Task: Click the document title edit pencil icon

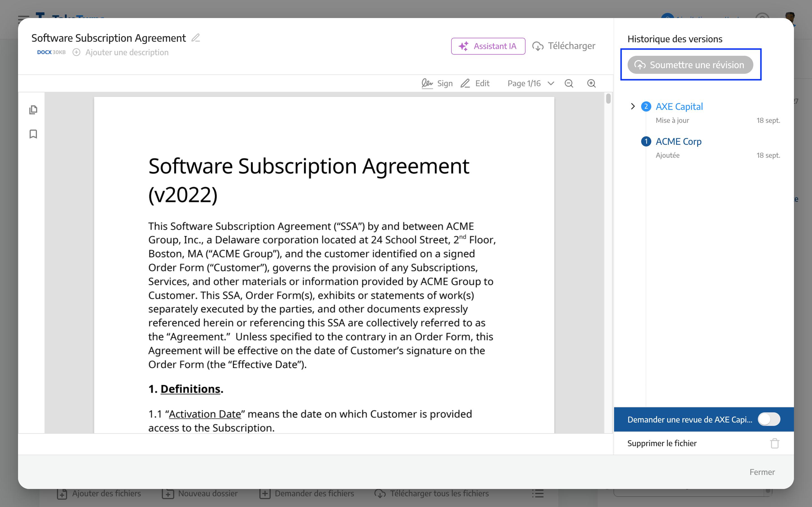Action: (x=197, y=38)
